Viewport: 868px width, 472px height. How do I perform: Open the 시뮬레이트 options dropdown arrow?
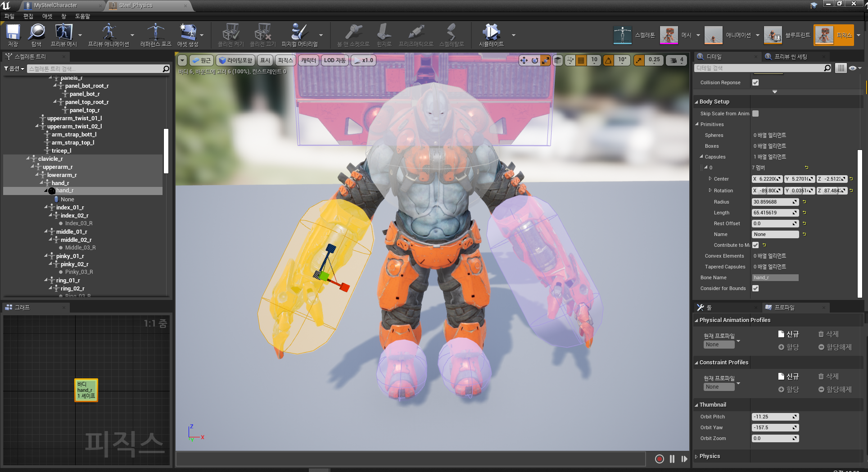(x=513, y=35)
